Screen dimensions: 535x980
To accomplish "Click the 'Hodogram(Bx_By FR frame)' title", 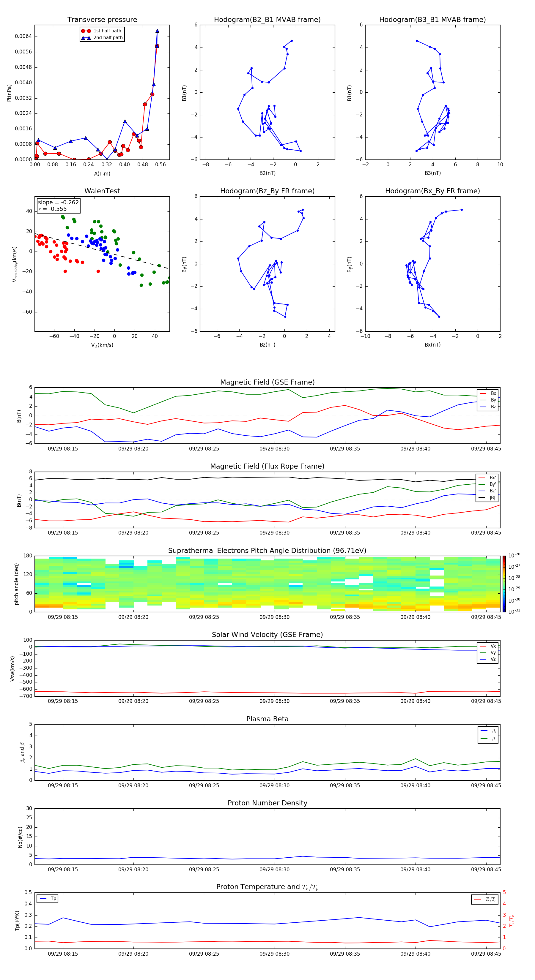I will tap(432, 191).
